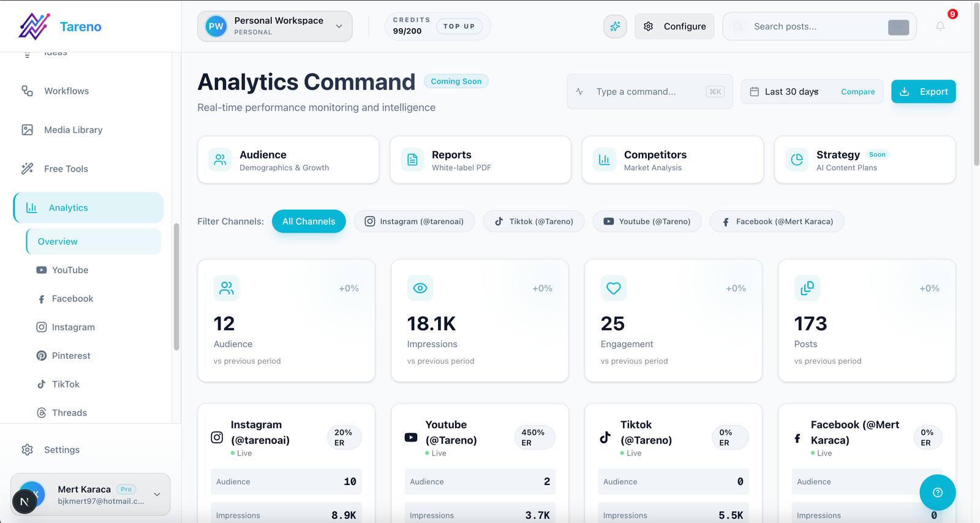Viewport: 980px width, 523px height.
Task: Click the sidebar vertical scrollbar
Action: (x=176, y=287)
